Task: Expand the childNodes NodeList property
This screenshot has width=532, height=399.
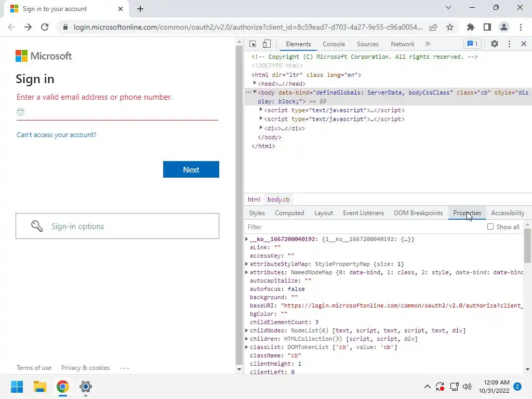Action: click(x=247, y=330)
